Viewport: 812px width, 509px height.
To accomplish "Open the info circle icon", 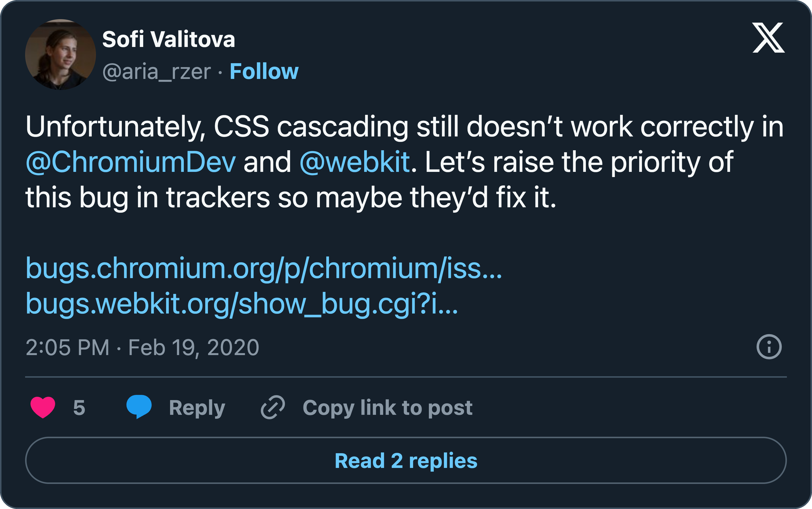I will (768, 347).
